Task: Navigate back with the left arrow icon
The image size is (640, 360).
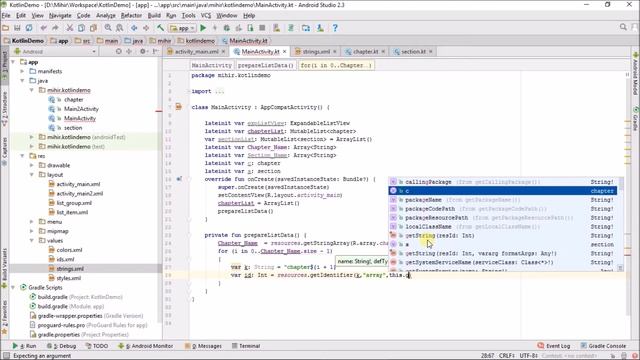Action: click(x=134, y=28)
